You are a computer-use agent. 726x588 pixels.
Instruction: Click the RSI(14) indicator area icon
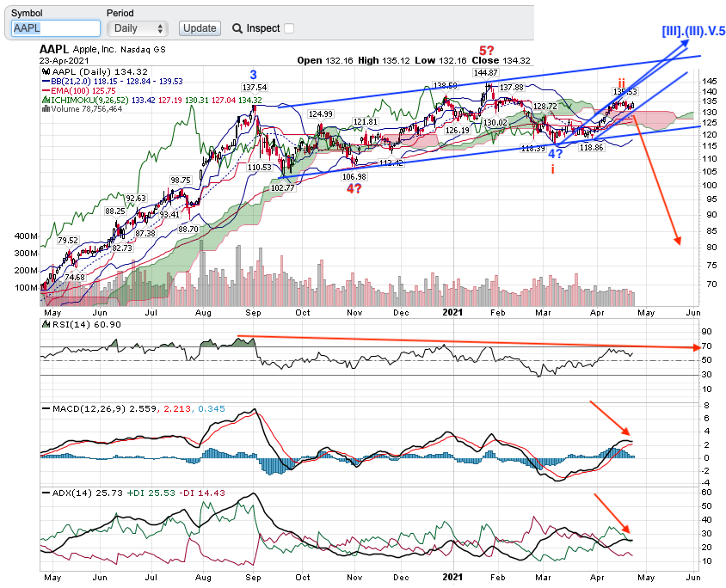tap(45, 323)
